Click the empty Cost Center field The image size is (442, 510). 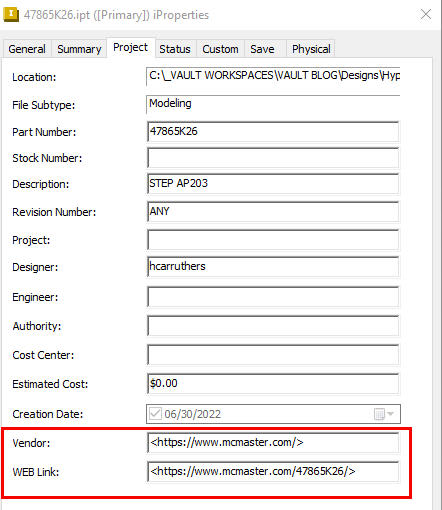coord(273,355)
